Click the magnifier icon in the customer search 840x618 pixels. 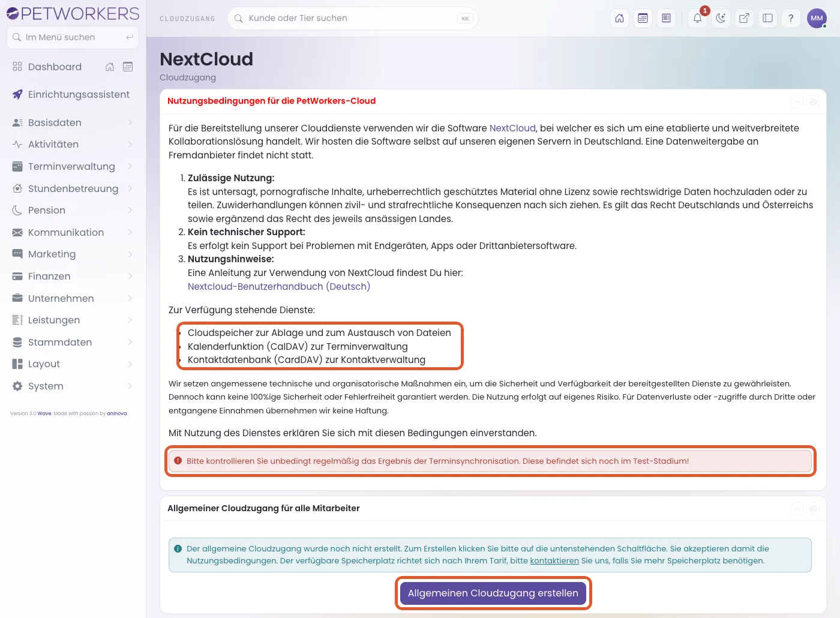(239, 19)
